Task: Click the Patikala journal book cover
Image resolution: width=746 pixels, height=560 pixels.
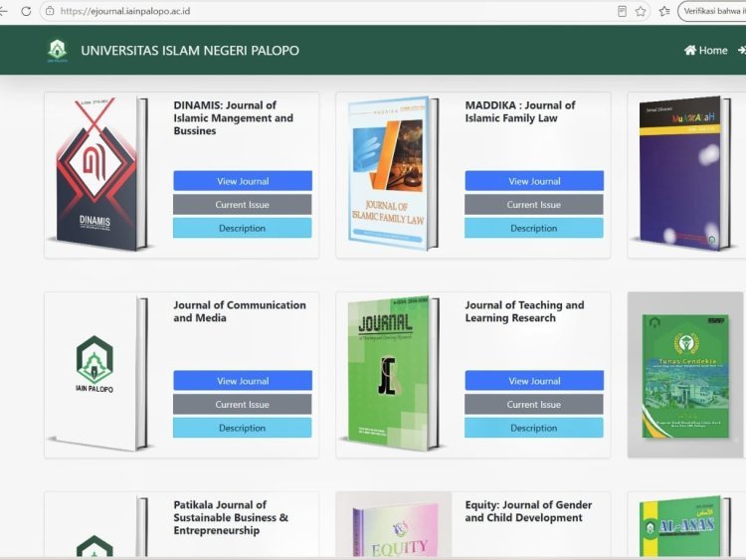Action: pos(101,527)
